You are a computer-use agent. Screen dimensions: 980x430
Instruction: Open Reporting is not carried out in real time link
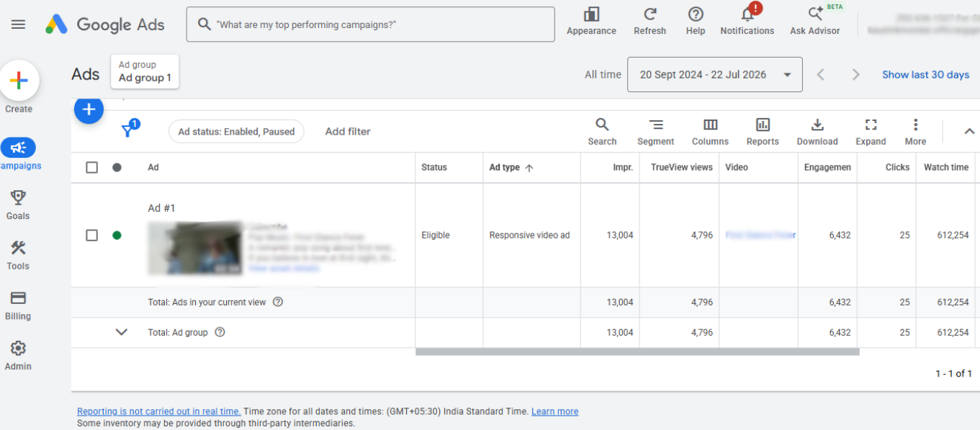(x=159, y=411)
